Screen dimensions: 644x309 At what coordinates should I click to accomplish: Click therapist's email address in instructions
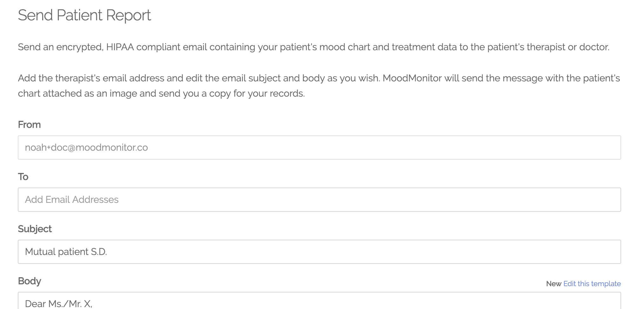pyautogui.click(x=110, y=78)
